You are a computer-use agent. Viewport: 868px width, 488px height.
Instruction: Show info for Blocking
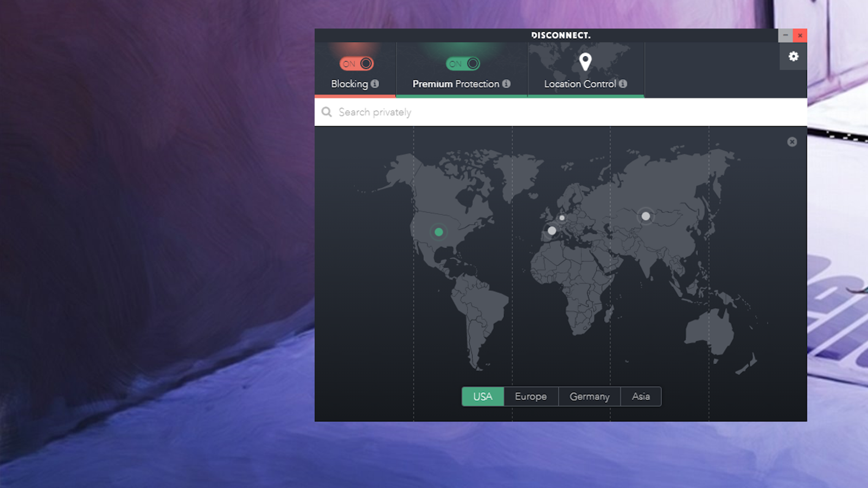(375, 84)
